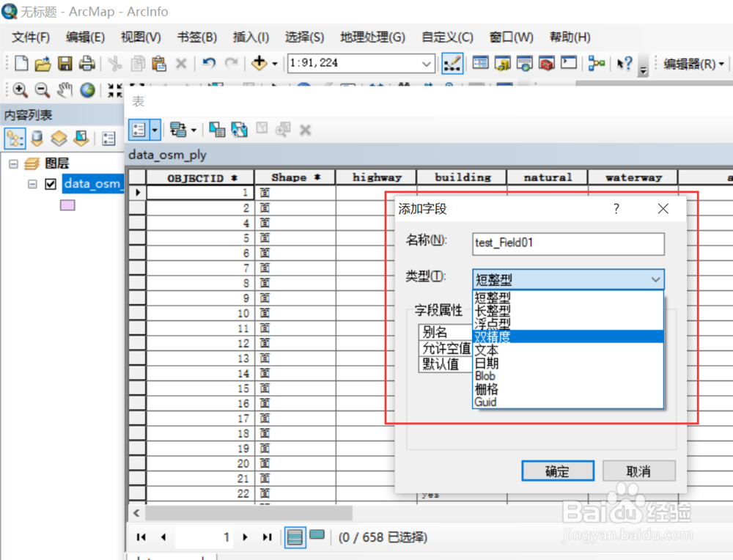Click the OBJECTID column header

[201, 177]
